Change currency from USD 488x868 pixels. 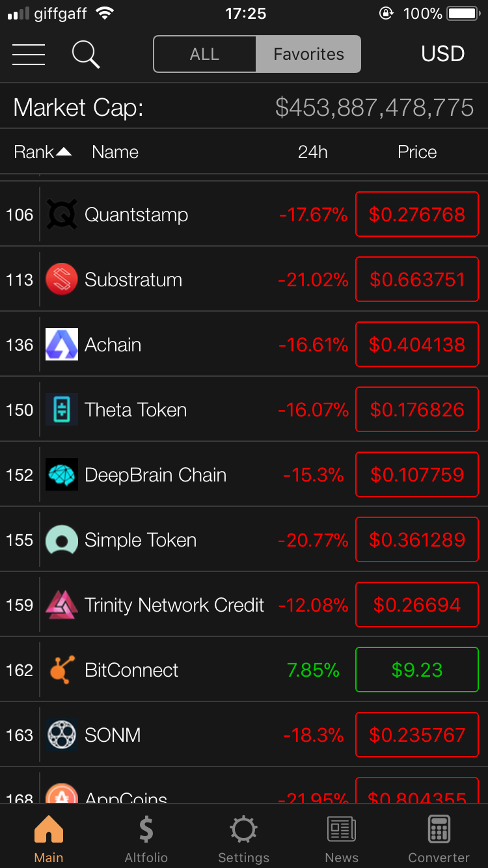(442, 54)
